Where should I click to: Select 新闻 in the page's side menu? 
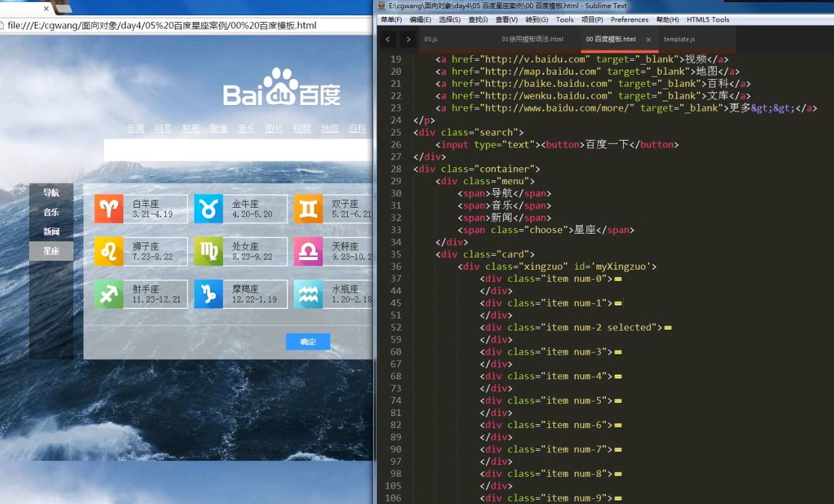tap(51, 232)
